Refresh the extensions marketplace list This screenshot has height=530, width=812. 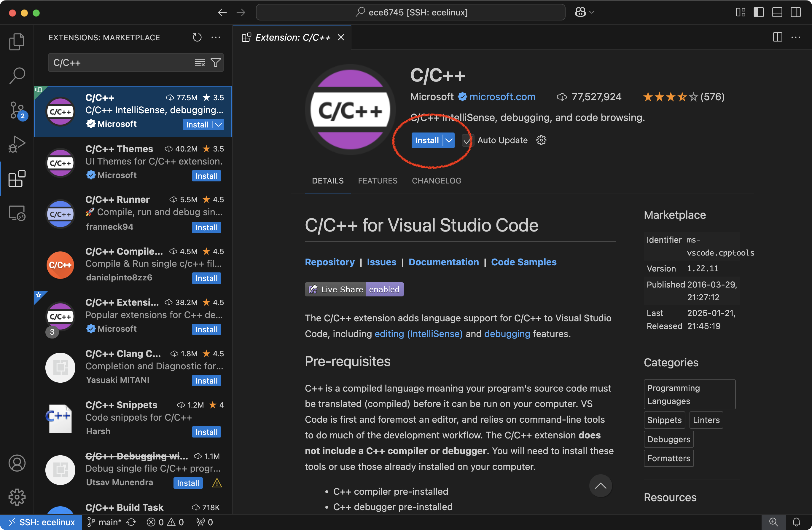tap(197, 37)
